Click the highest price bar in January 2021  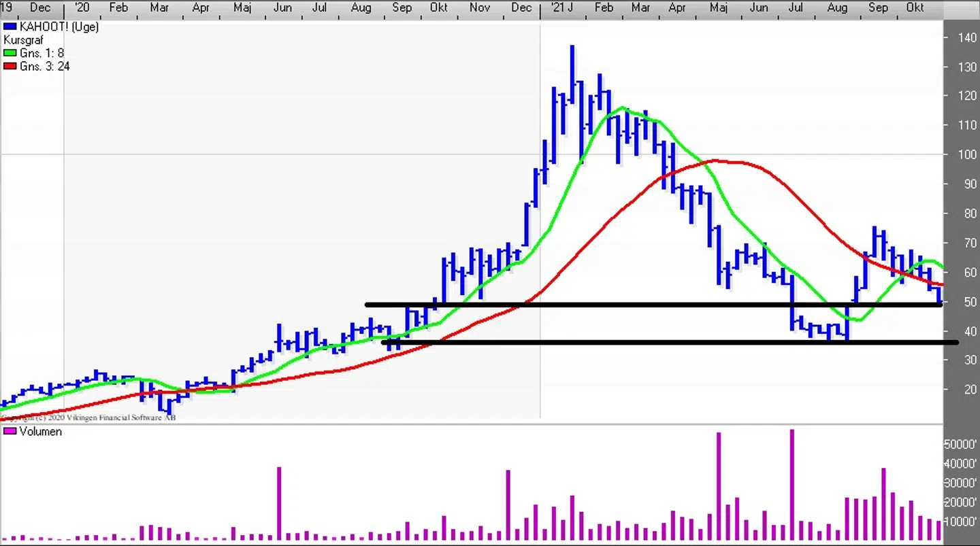pos(572,75)
